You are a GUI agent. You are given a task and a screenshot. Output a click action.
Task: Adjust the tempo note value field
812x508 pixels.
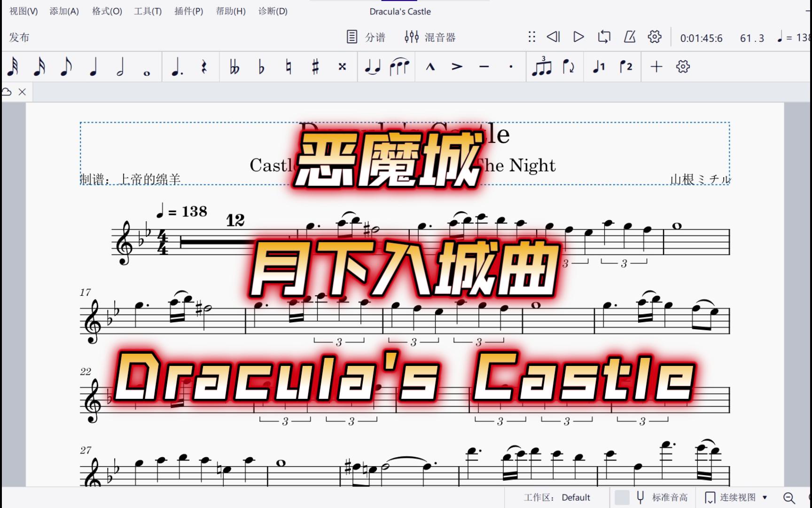pyautogui.click(x=794, y=37)
